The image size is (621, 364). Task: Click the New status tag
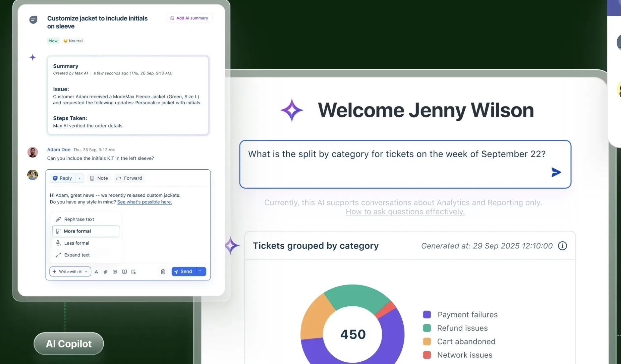(53, 41)
